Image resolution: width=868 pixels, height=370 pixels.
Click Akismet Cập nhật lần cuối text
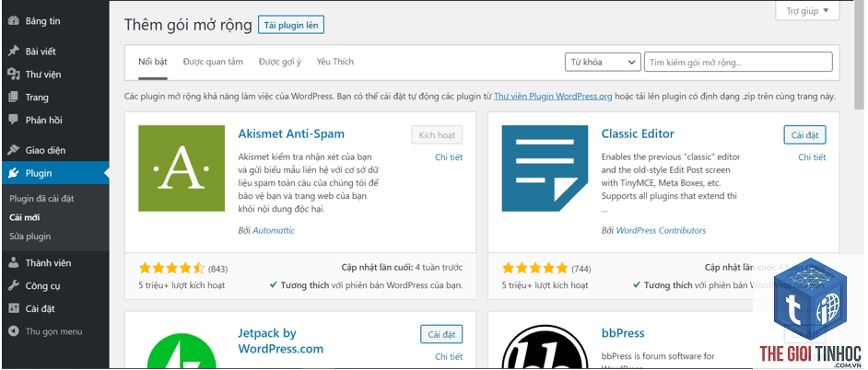(402, 268)
